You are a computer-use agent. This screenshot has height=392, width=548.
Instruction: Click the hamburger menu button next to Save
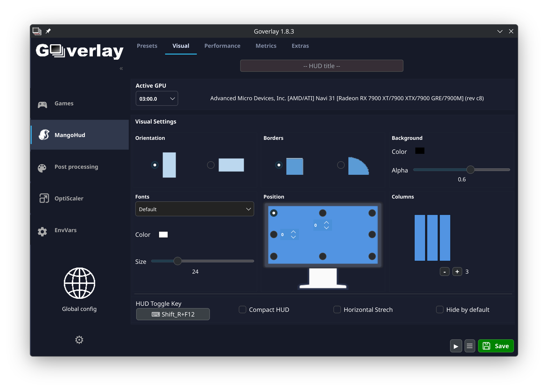point(469,346)
